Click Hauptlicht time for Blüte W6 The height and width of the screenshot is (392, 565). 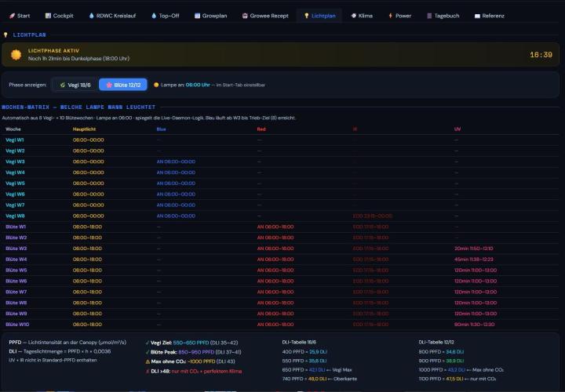pos(87,281)
